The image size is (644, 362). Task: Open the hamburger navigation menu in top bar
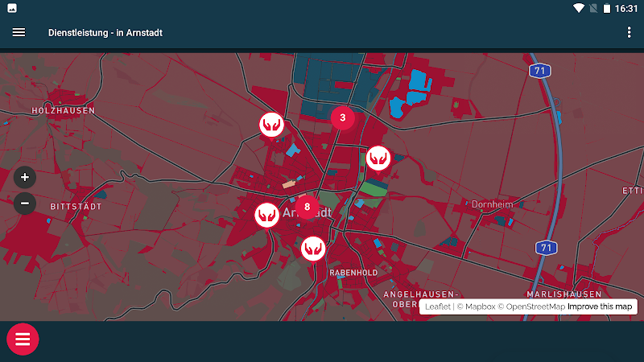point(19,32)
